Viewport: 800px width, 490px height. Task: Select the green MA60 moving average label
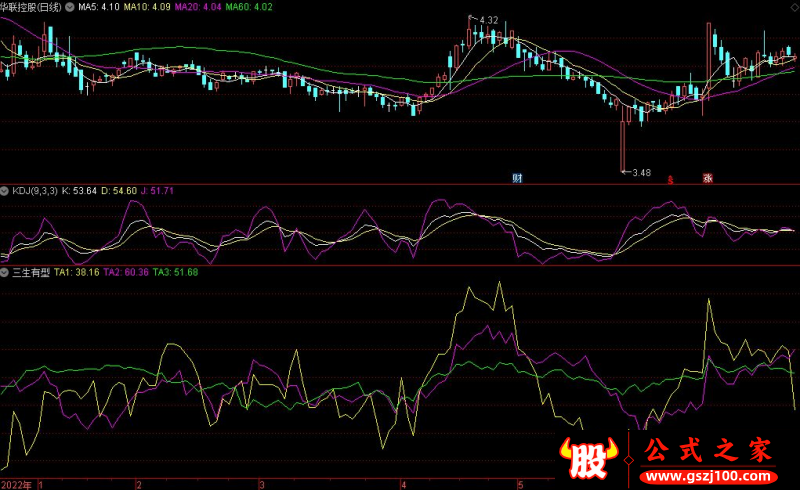[249, 7]
